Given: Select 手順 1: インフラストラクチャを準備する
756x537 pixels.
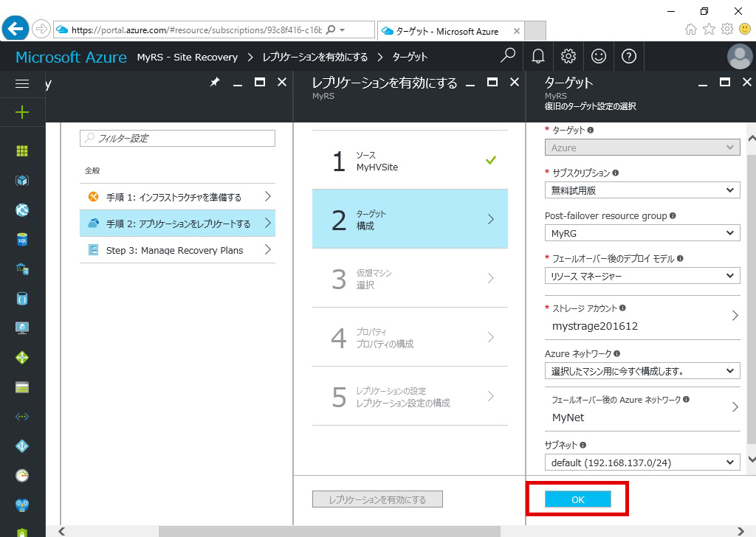Looking at the screenshot, I should 177,196.
